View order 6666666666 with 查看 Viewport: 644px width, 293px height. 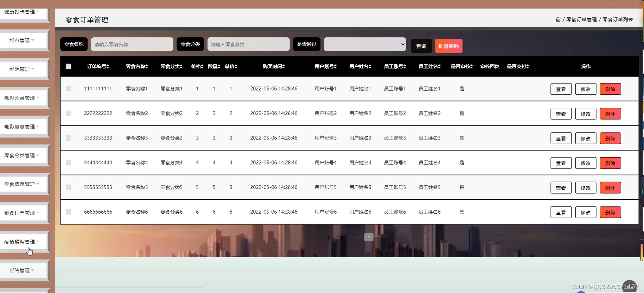(x=561, y=212)
